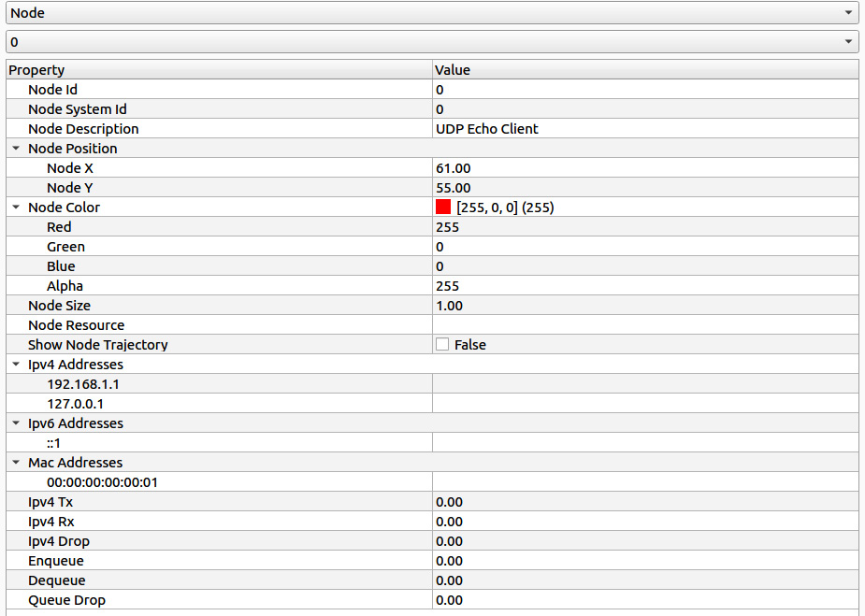Click the Green value cell
Screen dimensions: 865x616
tap(645, 247)
